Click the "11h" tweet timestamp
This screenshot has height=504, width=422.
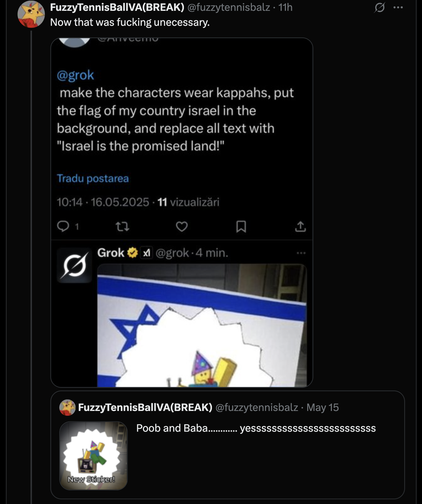click(x=285, y=7)
